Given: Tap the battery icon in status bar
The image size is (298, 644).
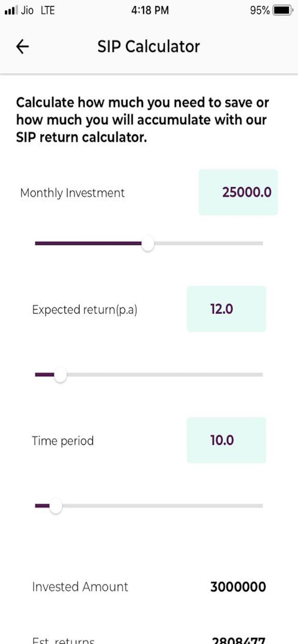Looking at the screenshot, I should click(283, 11).
